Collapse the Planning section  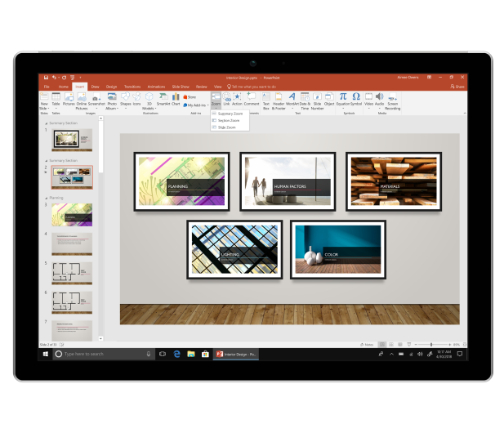pos(47,198)
